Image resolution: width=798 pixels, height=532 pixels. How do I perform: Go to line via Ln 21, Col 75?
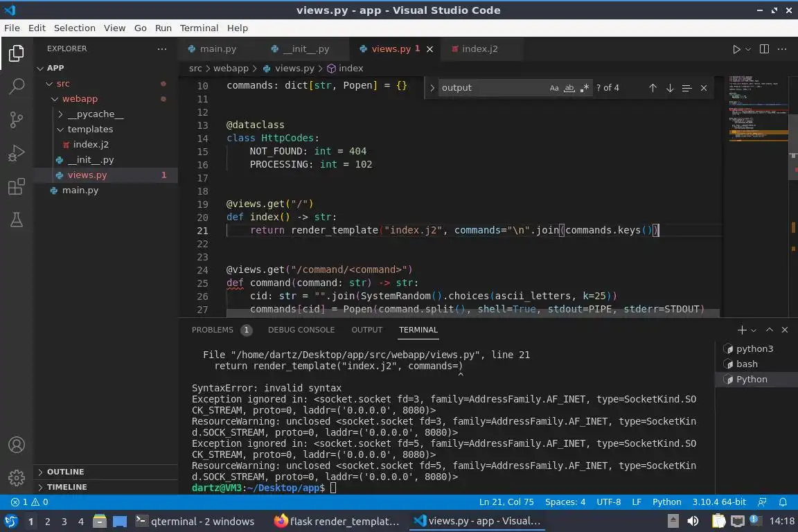[x=506, y=502]
